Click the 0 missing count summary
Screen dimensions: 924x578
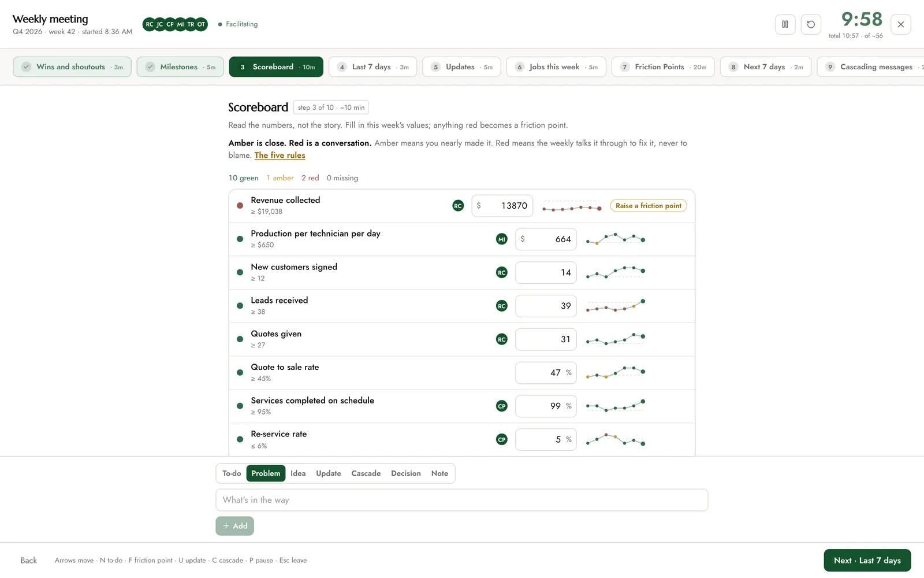(x=342, y=178)
